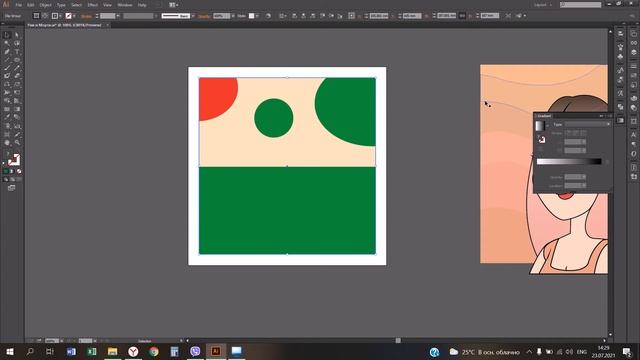Select the Hand tool

click(7, 142)
